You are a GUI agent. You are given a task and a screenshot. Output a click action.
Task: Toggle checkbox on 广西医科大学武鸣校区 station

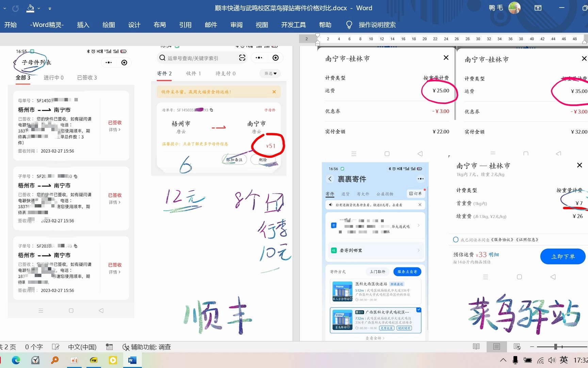tap(419, 310)
